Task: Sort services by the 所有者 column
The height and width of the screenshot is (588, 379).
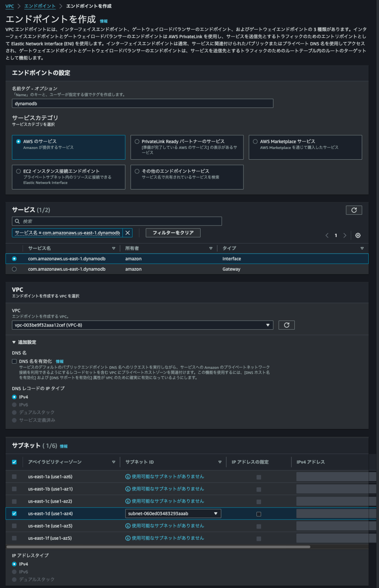Action: pyautogui.click(x=211, y=248)
